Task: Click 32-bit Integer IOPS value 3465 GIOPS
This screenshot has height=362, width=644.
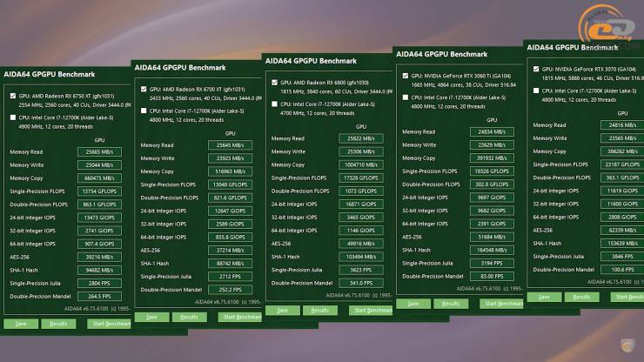Action: click(x=361, y=218)
